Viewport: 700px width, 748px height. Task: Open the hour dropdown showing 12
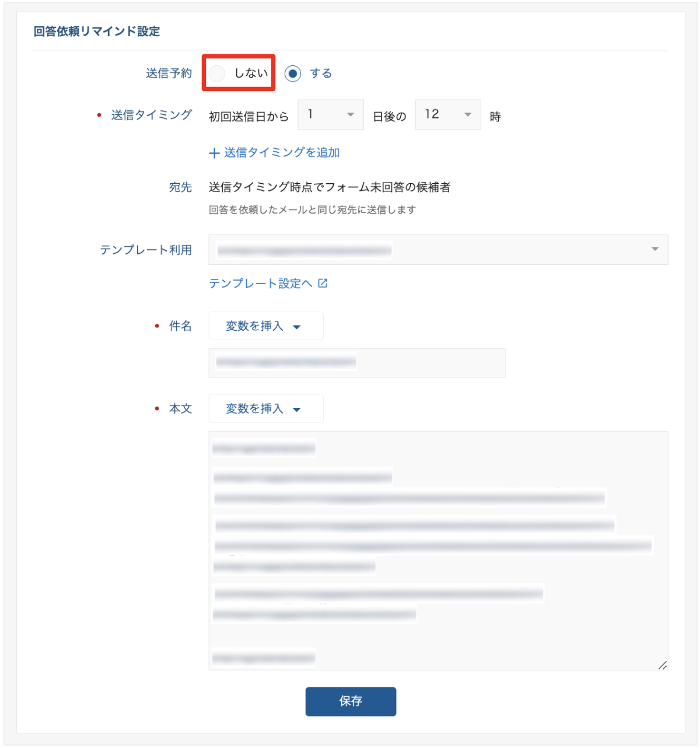click(x=447, y=115)
